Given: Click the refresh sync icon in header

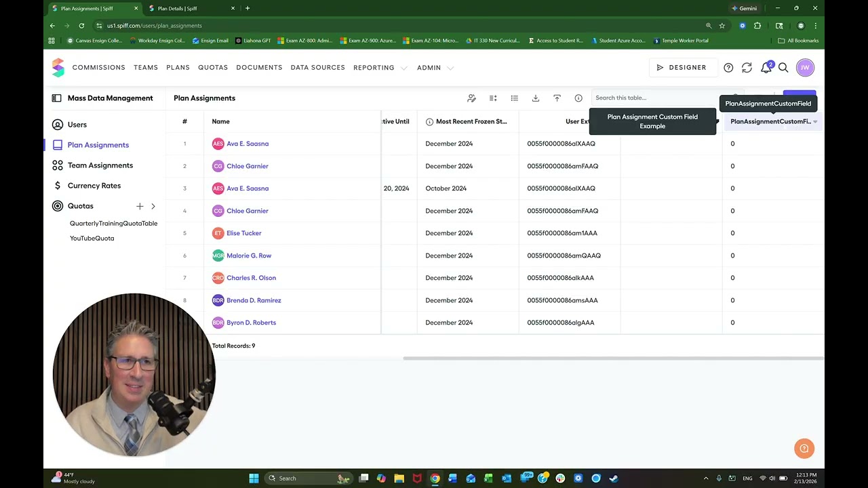Looking at the screenshot, I should pyautogui.click(x=747, y=68).
